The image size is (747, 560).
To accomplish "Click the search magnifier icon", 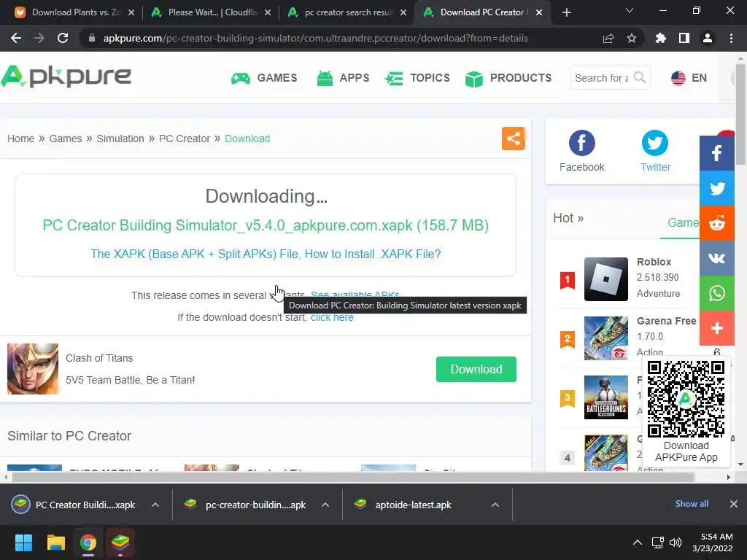I will (640, 77).
